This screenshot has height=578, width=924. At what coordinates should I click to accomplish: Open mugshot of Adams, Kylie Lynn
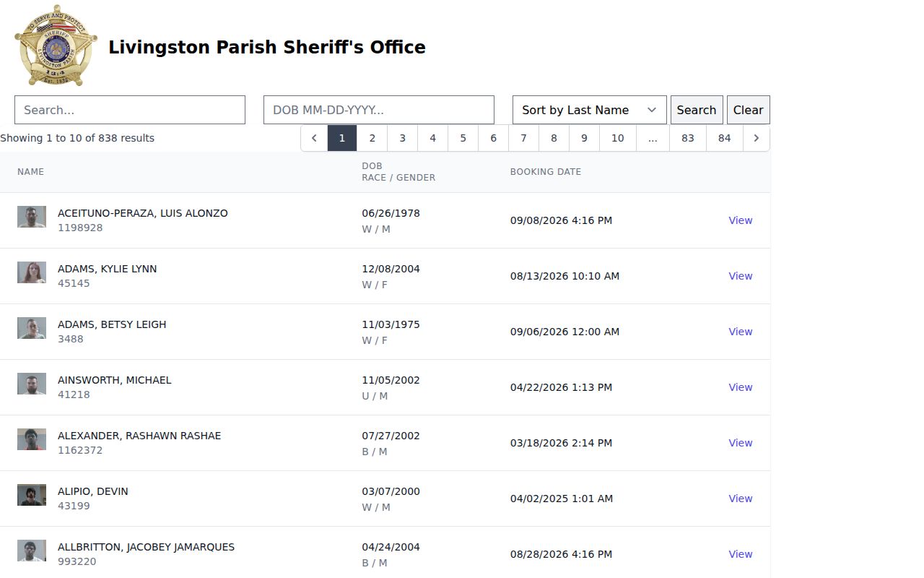(x=32, y=272)
